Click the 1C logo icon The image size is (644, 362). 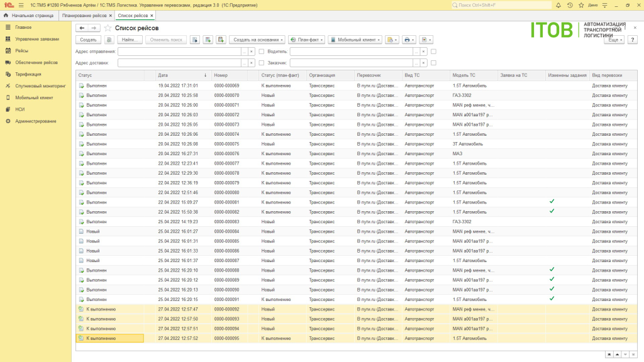pyautogui.click(x=9, y=5)
